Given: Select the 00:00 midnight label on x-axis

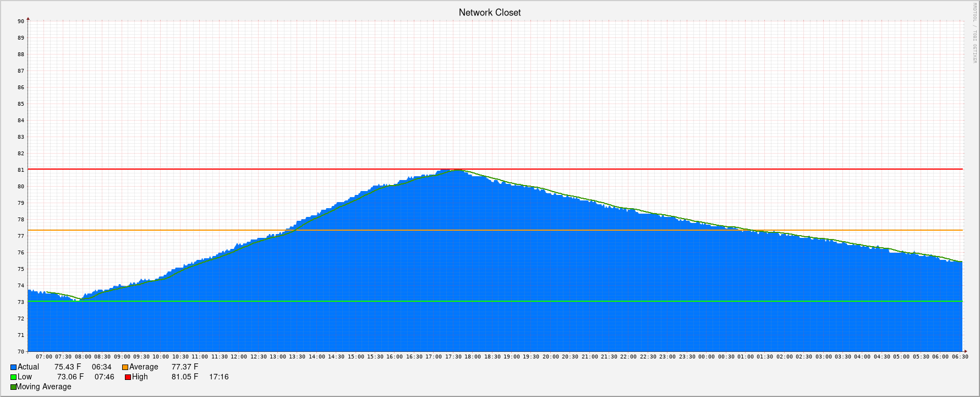Looking at the screenshot, I should point(707,357).
